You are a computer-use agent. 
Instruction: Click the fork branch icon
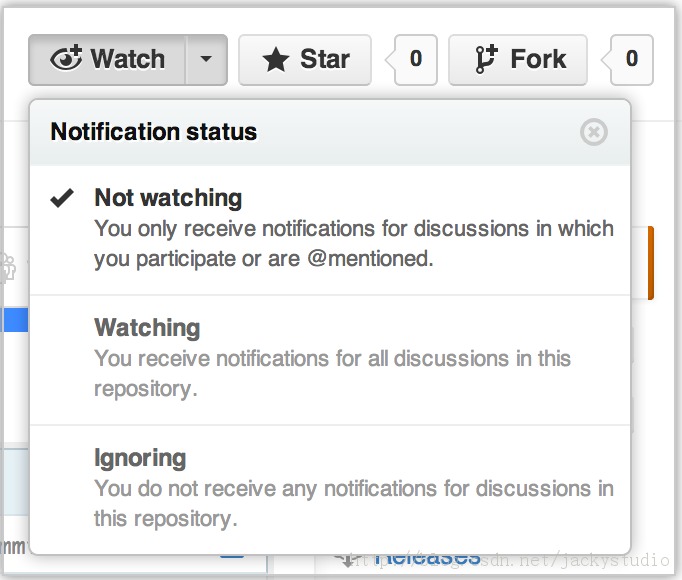[x=486, y=60]
